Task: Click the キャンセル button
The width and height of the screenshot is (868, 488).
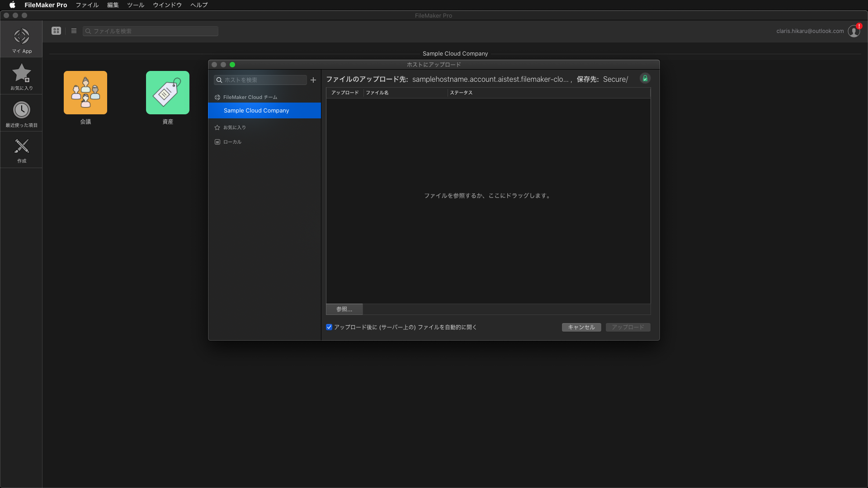Action: point(581,327)
